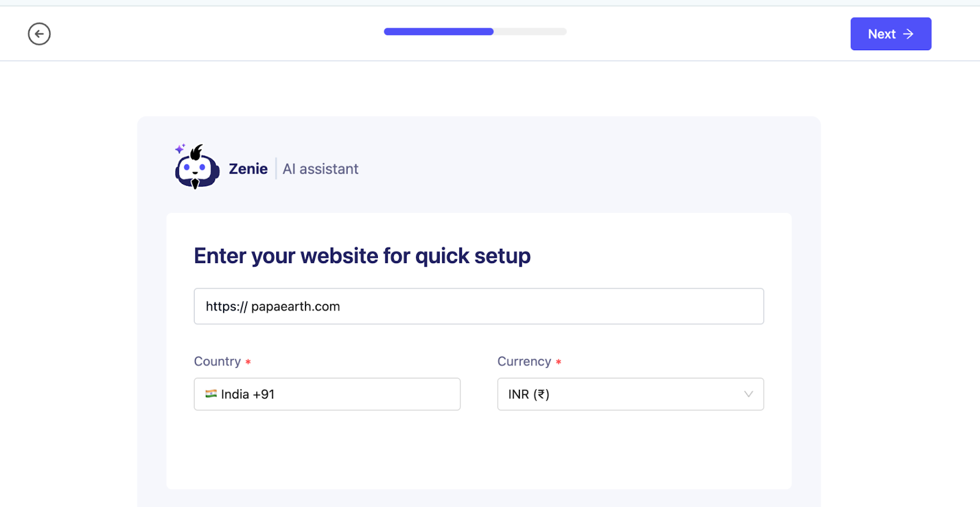The height and width of the screenshot is (507, 980).
Task: Click the filled blue progress bar segment
Action: tap(439, 32)
